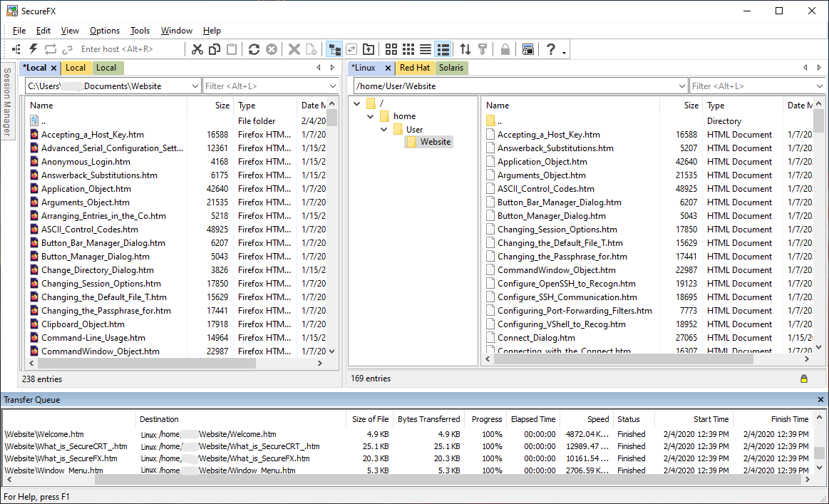The width and height of the screenshot is (829, 504).
Task: Close the Transfer Queue panel
Action: 820,400
